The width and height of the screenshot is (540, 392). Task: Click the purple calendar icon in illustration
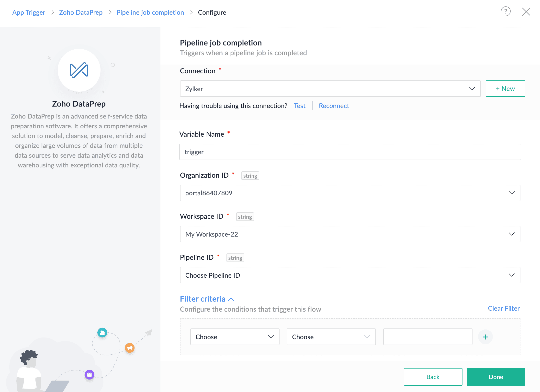(x=90, y=374)
